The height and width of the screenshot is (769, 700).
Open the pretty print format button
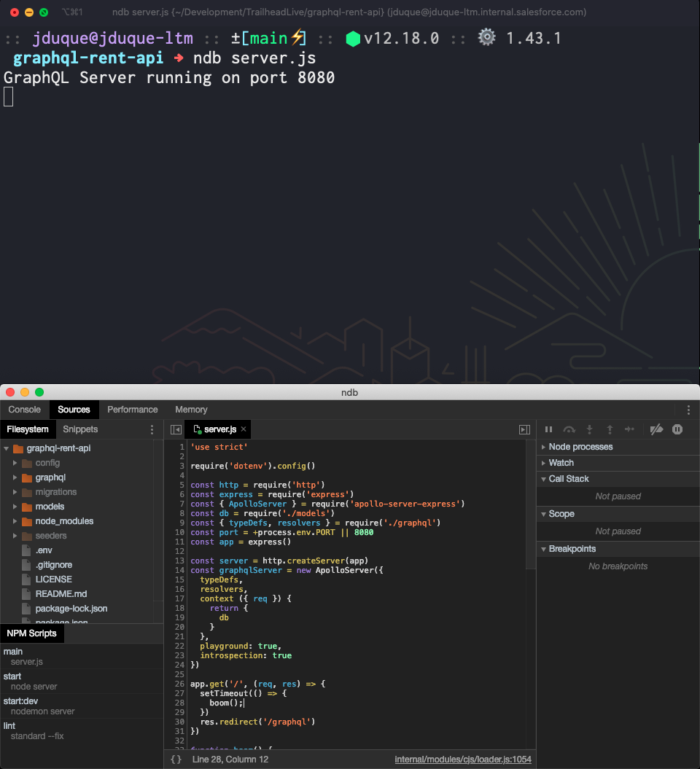click(176, 760)
